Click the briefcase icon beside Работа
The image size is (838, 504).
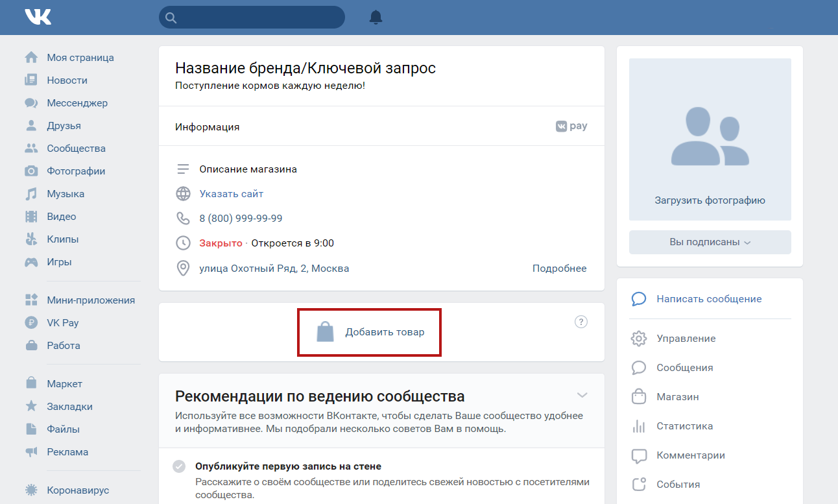pyautogui.click(x=31, y=345)
